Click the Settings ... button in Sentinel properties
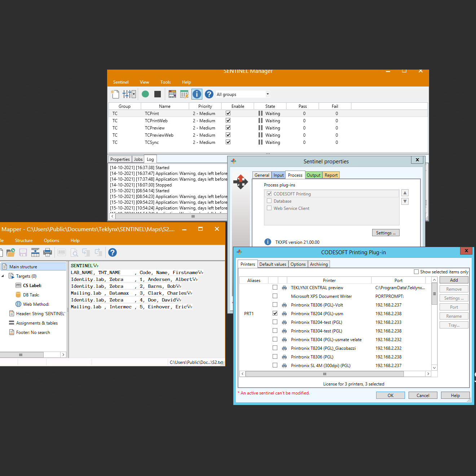This screenshot has height=476, width=476. click(x=386, y=233)
